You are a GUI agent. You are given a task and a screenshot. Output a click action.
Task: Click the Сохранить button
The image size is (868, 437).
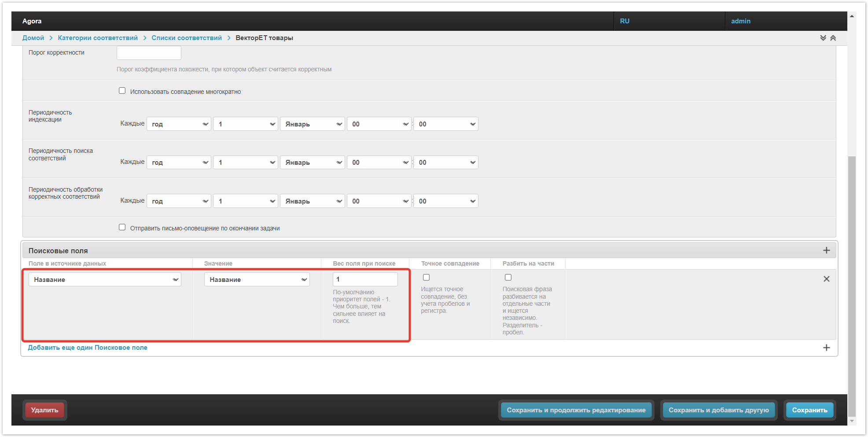click(809, 410)
